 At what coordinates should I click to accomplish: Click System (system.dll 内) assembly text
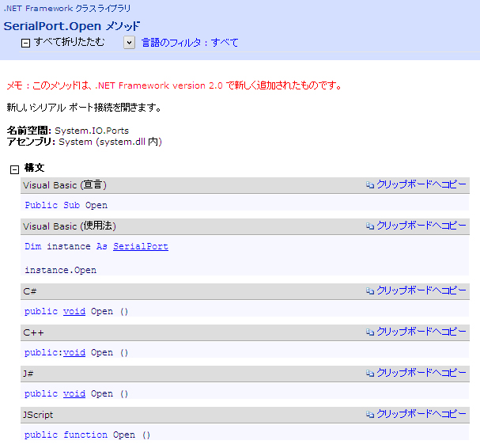110,142
